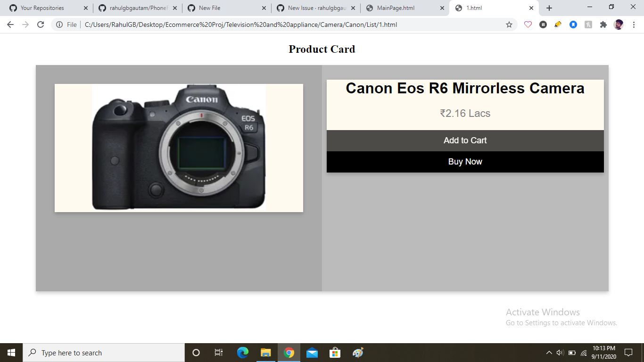Click the browser forward arrow
644x362 pixels.
(x=25, y=25)
